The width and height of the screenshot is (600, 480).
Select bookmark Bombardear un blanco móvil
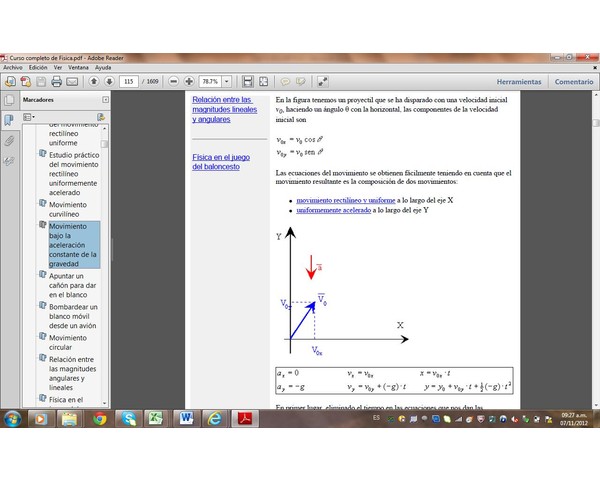tap(73, 316)
